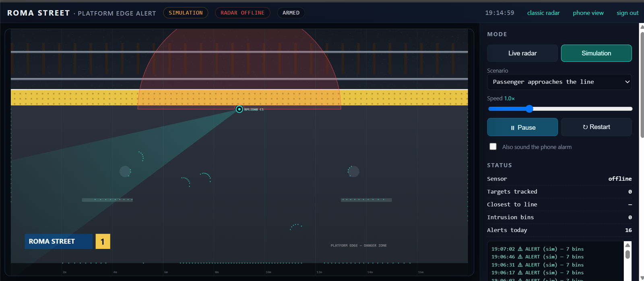Click the red danger zone semicircle
The width and height of the screenshot is (644, 281).
[239, 69]
